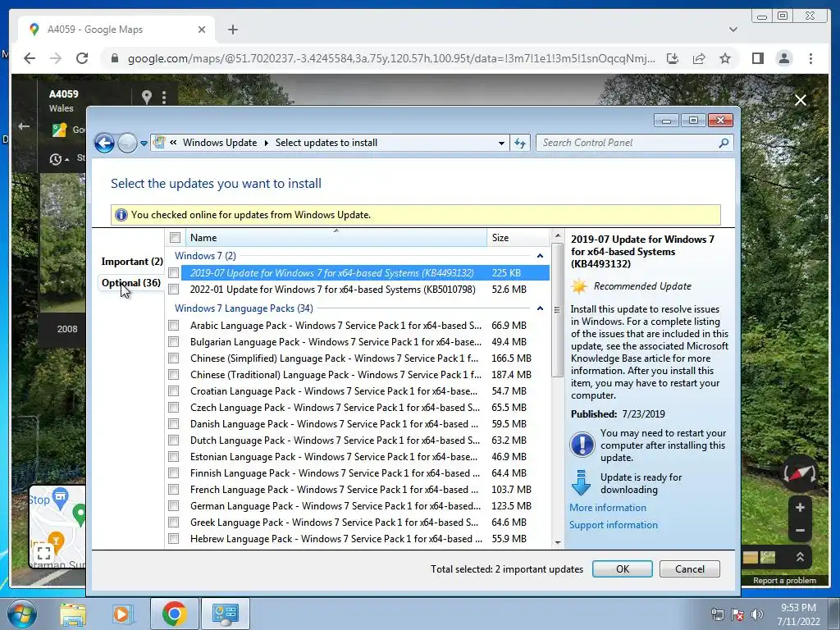Image resolution: width=840 pixels, height=630 pixels.
Task: Check the Chinese (Simplified) Language Pack checkbox
Action: click(174, 358)
